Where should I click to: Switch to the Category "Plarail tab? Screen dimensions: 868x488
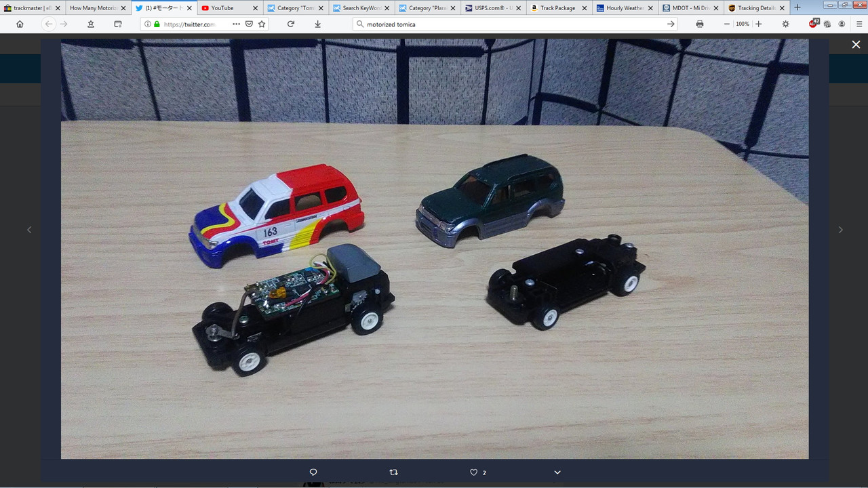point(427,7)
